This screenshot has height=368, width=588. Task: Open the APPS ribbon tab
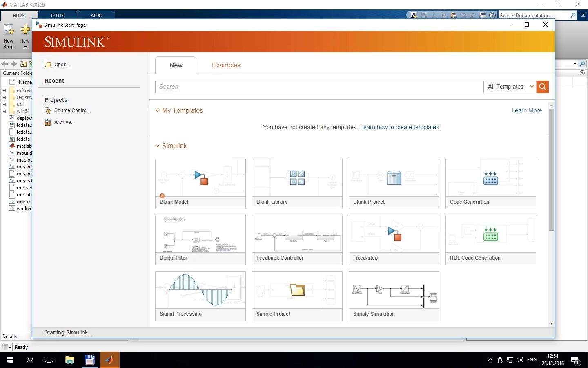96,16
